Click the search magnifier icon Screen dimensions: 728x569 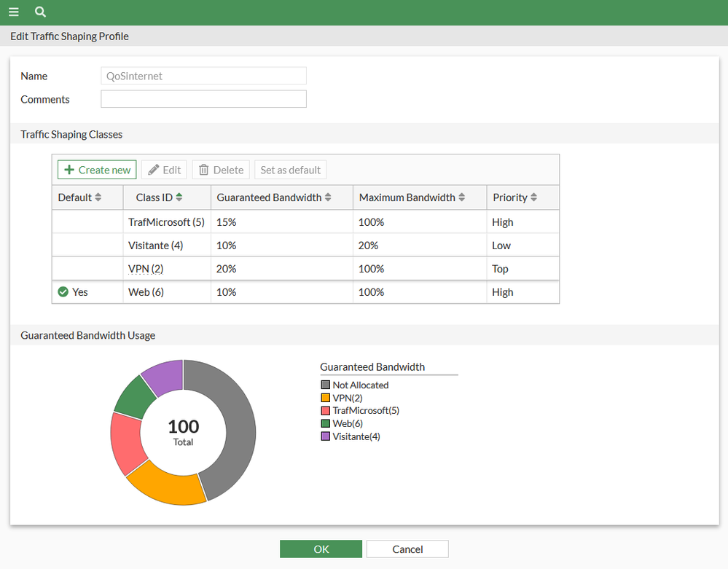tap(41, 12)
